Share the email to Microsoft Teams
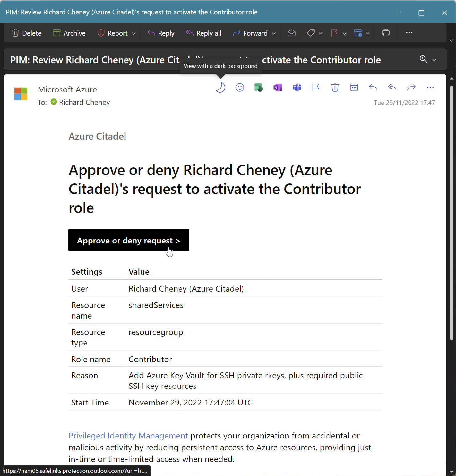Image resolution: width=456 pixels, height=476 pixels. [297, 87]
